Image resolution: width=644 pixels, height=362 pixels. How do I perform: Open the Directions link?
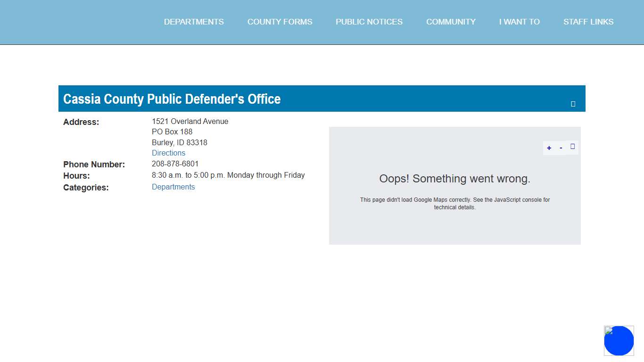168,153
